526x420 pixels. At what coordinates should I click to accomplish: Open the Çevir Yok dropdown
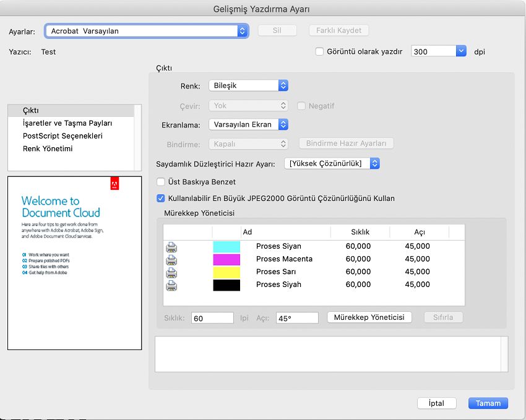coord(248,106)
